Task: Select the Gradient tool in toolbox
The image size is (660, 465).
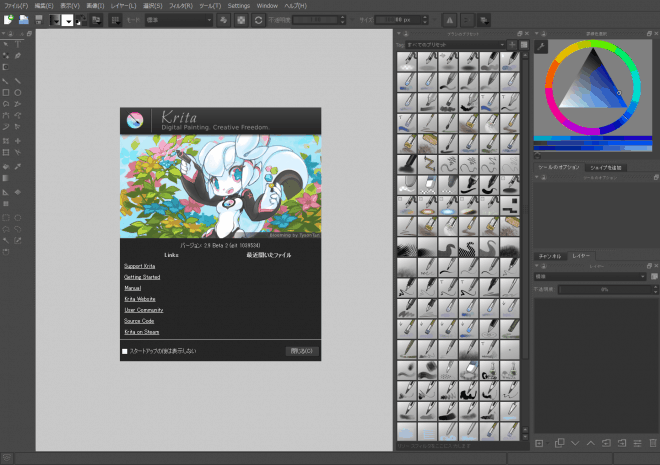Action: [6, 178]
